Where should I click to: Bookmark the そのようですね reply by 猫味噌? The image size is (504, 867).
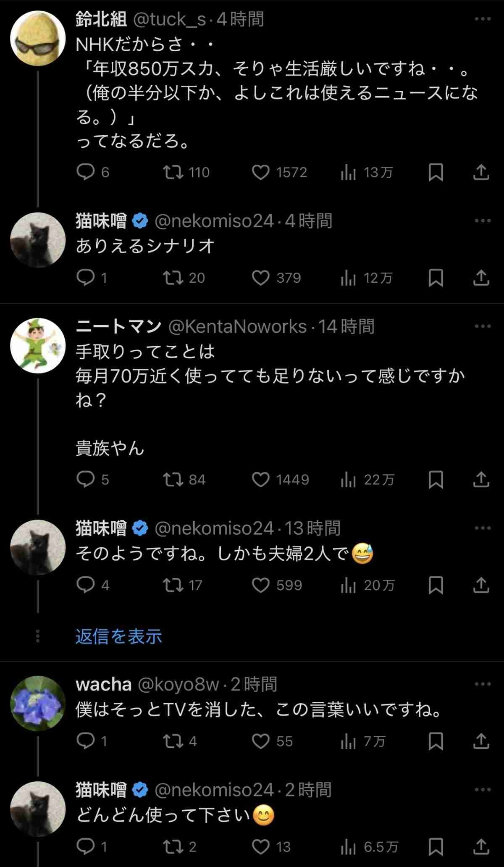click(436, 585)
